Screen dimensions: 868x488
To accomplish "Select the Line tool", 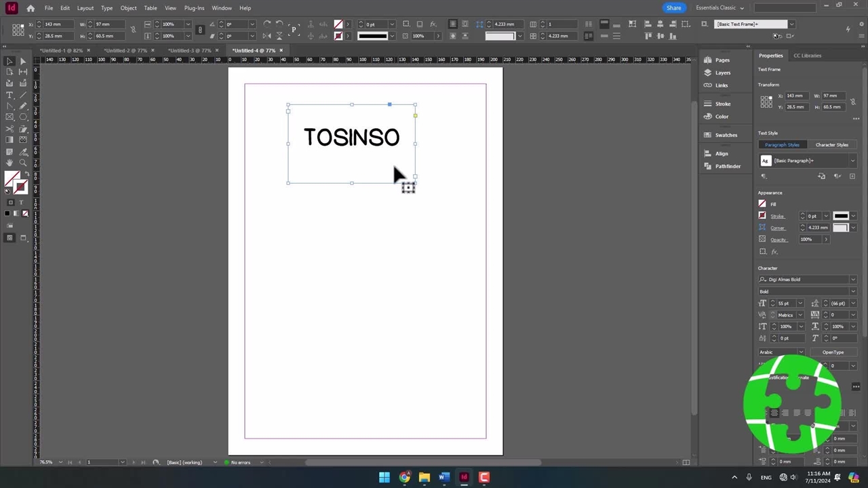I will (22, 95).
